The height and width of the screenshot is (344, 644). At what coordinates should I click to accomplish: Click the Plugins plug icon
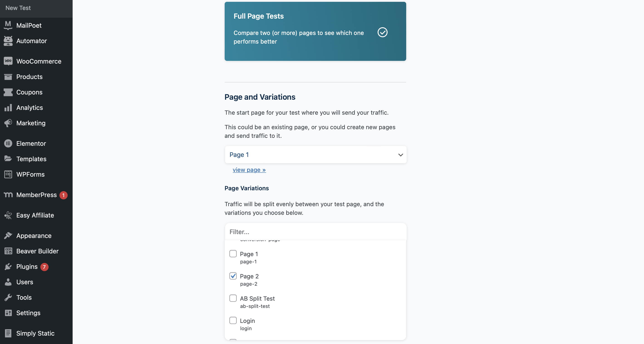(8, 266)
